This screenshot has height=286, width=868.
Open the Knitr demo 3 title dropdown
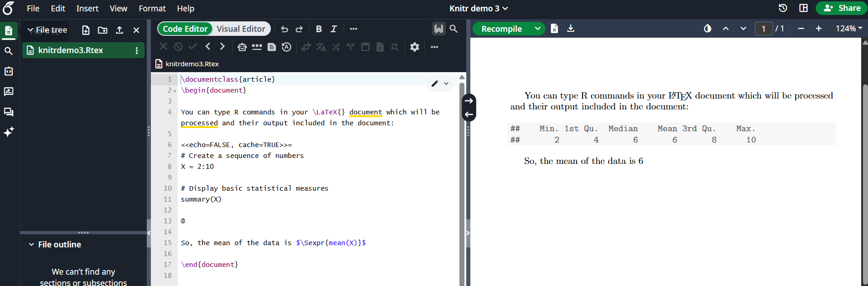click(x=479, y=8)
